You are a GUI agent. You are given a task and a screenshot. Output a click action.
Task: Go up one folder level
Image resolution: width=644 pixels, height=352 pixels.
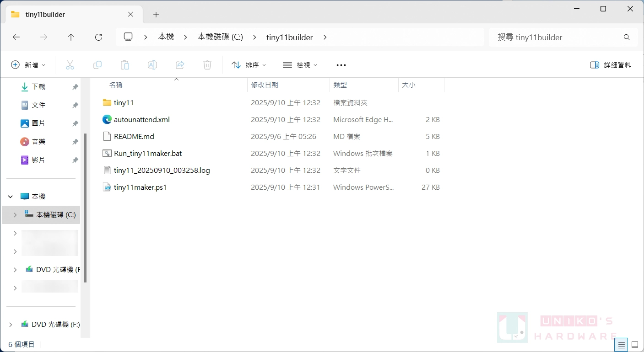click(71, 37)
